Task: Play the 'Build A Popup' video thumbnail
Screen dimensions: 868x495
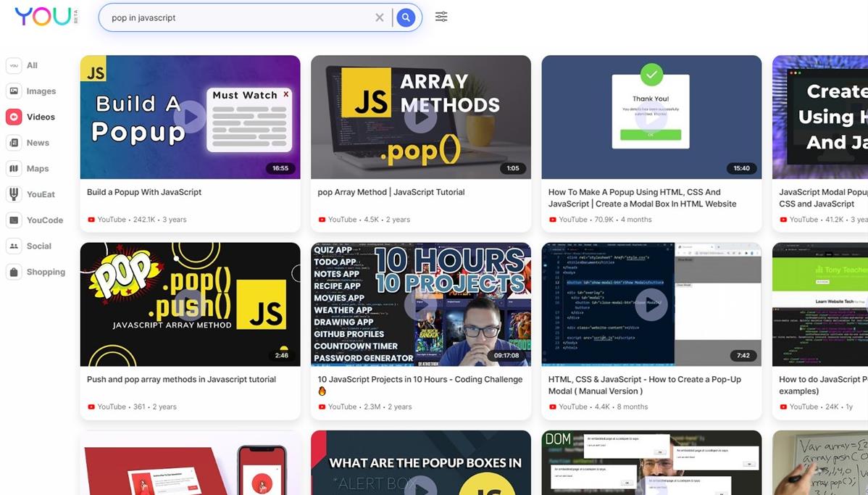Action: (x=190, y=117)
